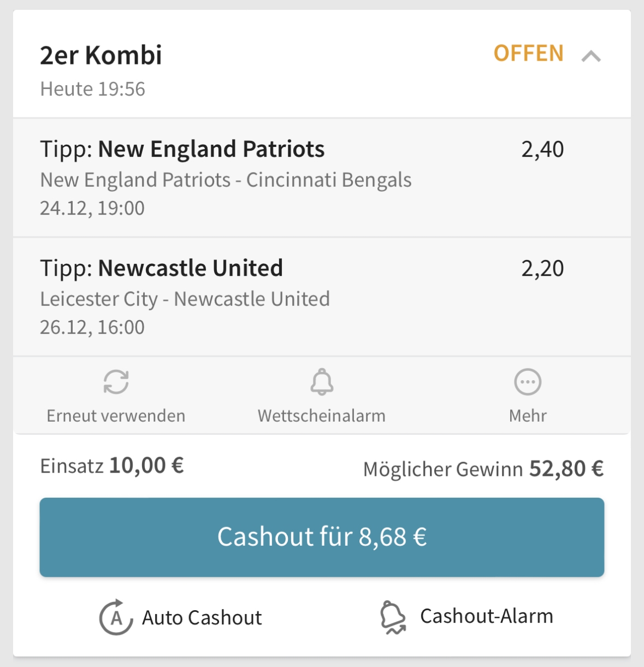
Task: Click the Erneut verwenden text label
Action: (116, 416)
